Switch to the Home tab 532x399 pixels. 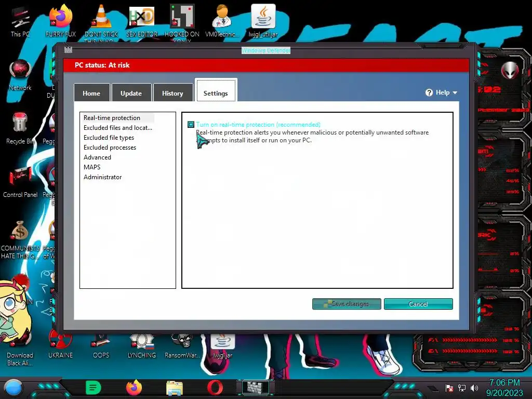[91, 93]
